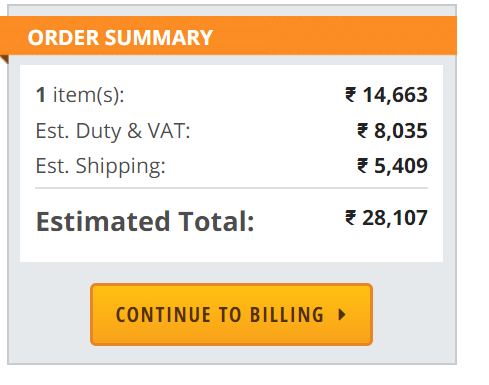
Task: Click the bold item count number 1
Action: 41,95
